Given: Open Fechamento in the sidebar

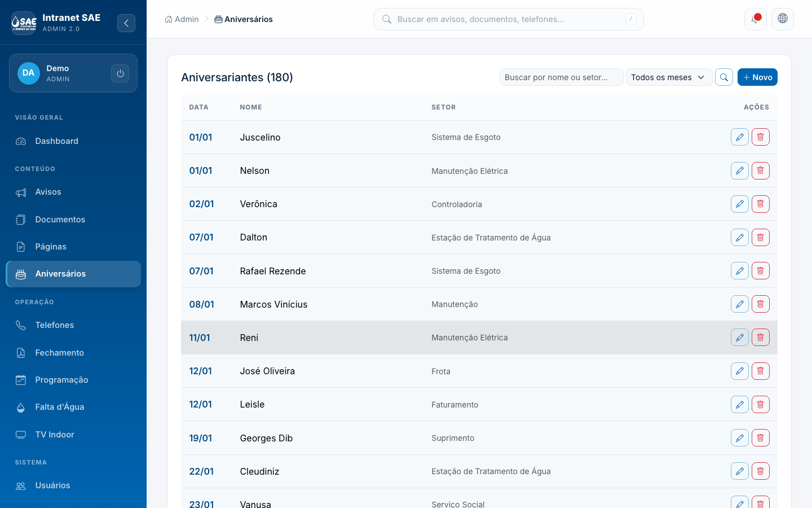Looking at the screenshot, I should click(73, 353).
